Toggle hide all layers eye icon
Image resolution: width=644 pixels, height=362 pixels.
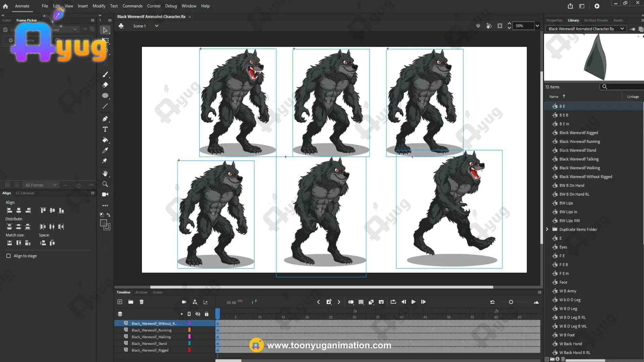(x=198, y=314)
